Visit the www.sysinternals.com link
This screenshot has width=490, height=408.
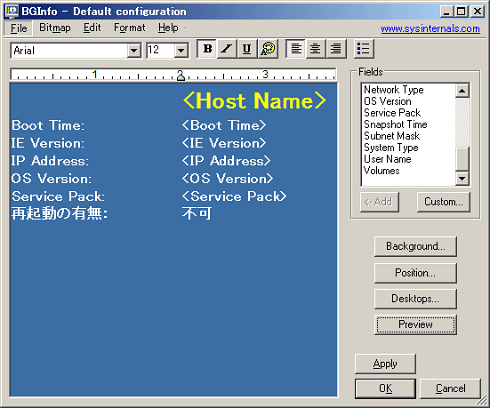pos(430,29)
